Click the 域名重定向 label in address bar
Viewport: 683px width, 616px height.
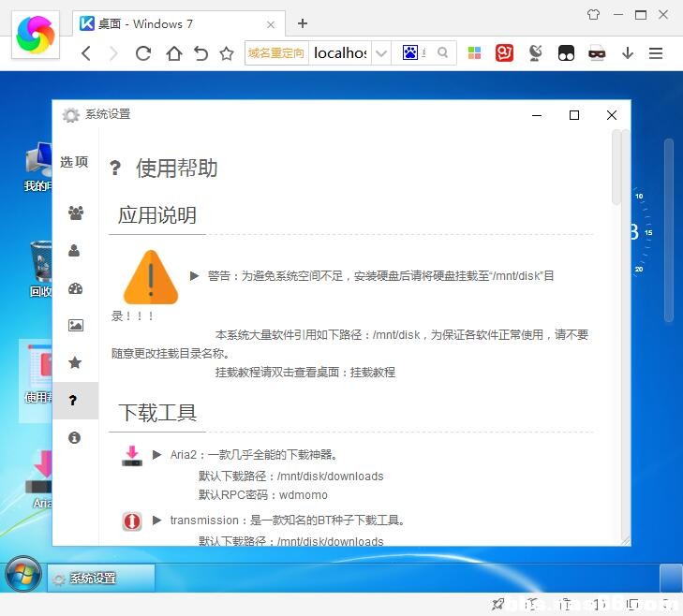coord(276,53)
